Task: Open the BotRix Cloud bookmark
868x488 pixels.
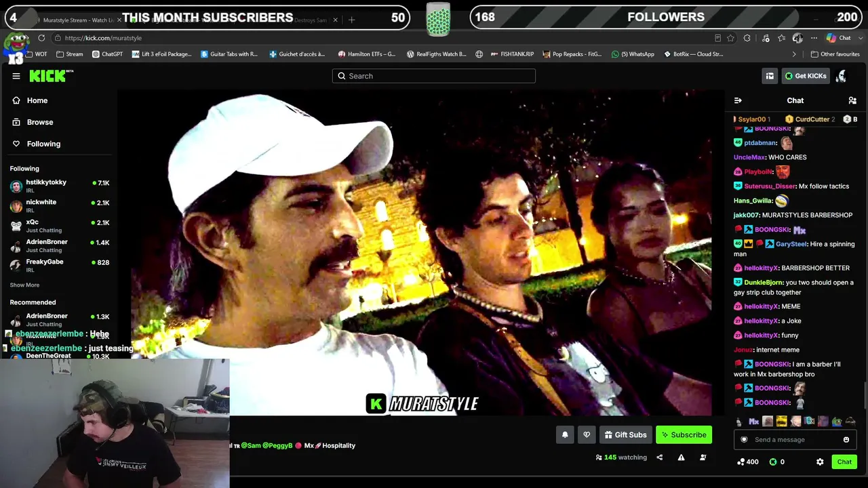Action: coord(693,54)
